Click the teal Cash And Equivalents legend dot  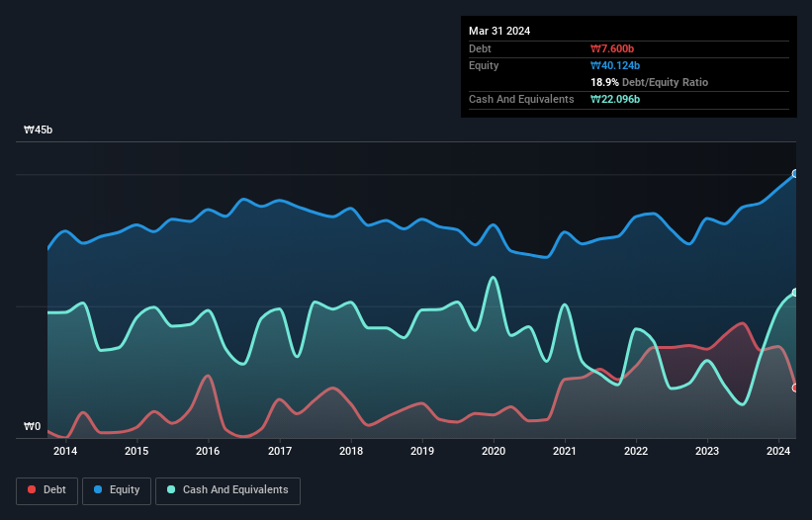pos(171,489)
